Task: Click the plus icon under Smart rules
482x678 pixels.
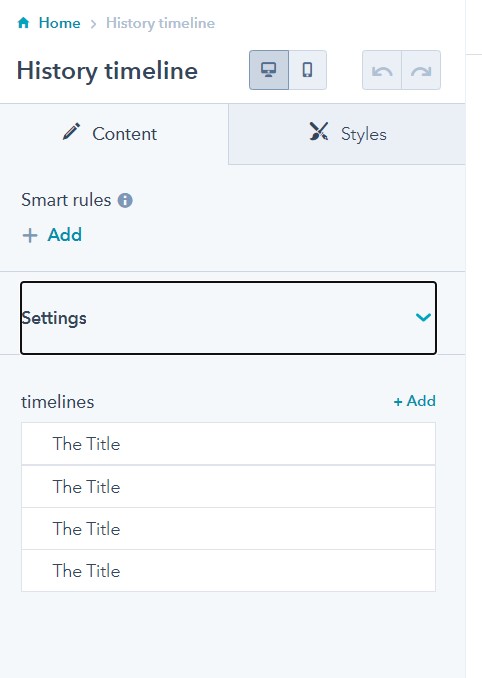Action: click(x=30, y=236)
